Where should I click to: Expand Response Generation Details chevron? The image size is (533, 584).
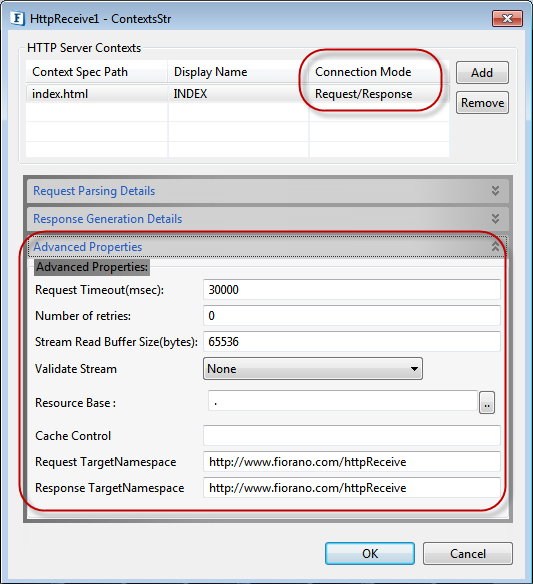coord(495,219)
